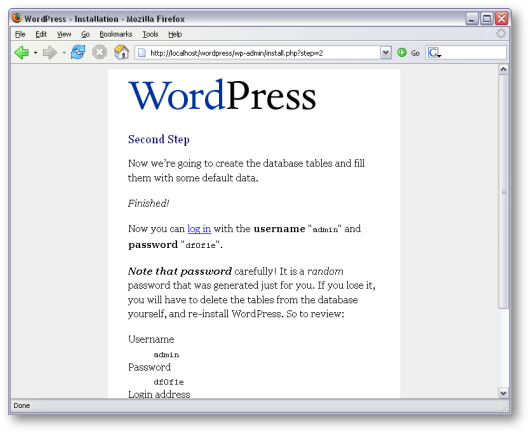Go to the Home page icon
The height and width of the screenshot is (433, 530).
point(121,52)
